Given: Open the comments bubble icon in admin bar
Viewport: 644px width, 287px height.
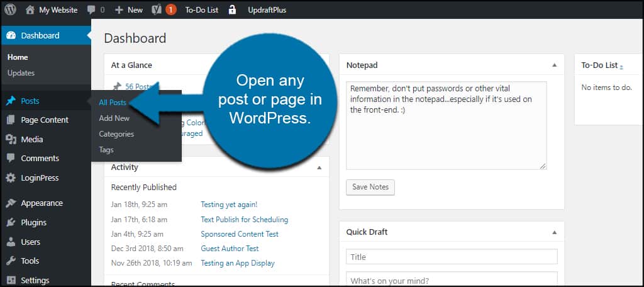Looking at the screenshot, I should [x=92, y=10].
